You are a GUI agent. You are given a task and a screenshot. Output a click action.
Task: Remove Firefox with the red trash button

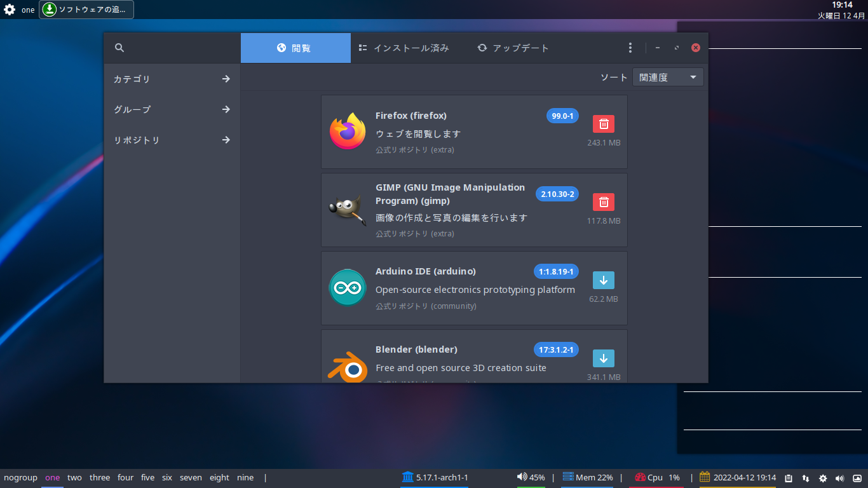pos(604,124)
